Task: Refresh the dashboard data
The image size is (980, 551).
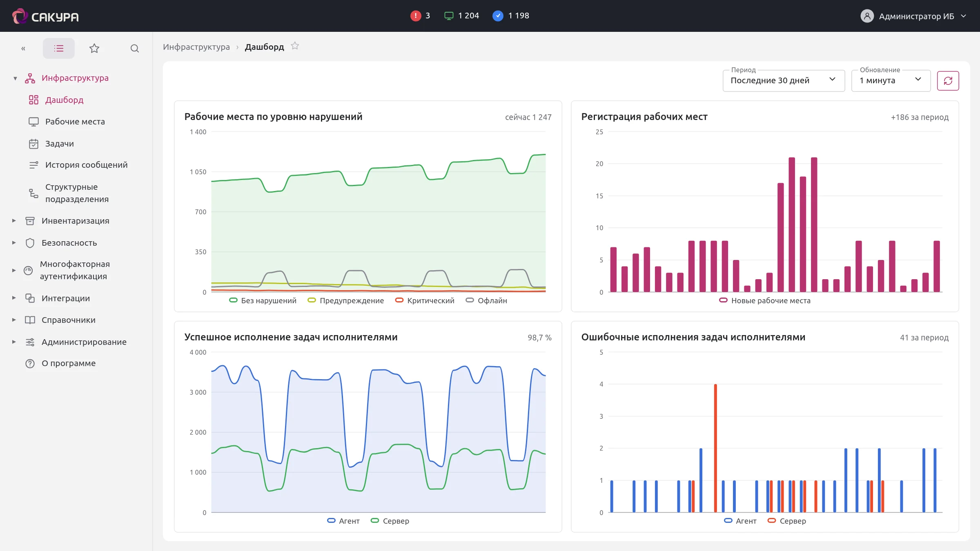Action: [948, 81]
